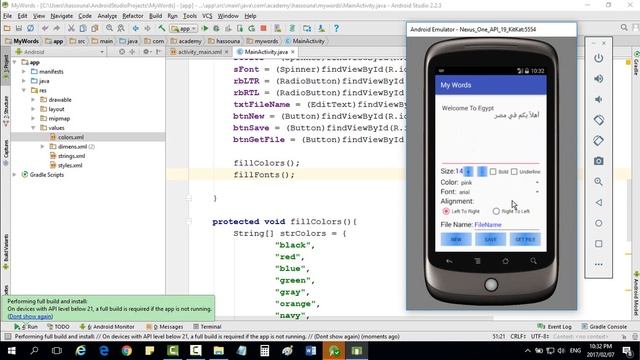Expand Gradle Scripts node
Image resolution: width=640 pixels, height=360 pixels.
(x=15, y=175)
